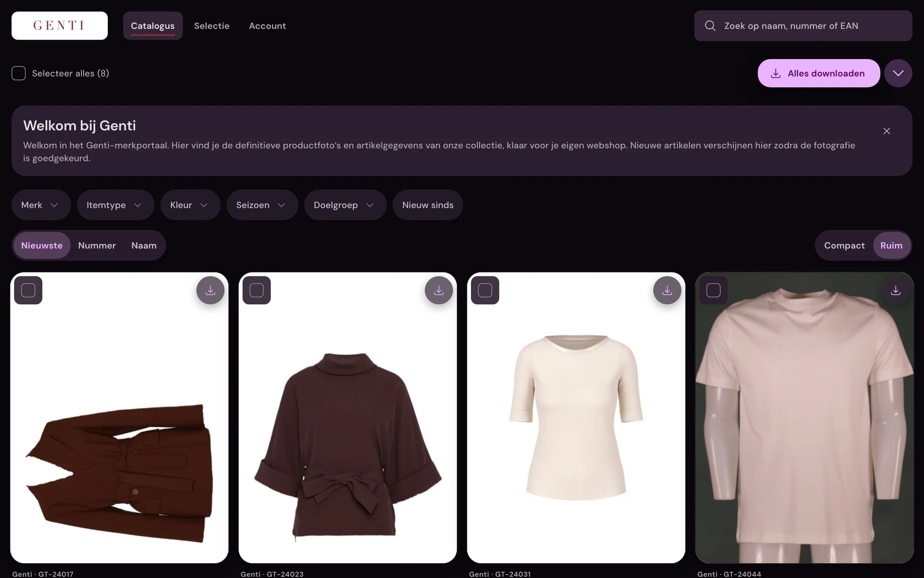
Task: Click the Genti · GT-24044 label
Action: point(729,574)
